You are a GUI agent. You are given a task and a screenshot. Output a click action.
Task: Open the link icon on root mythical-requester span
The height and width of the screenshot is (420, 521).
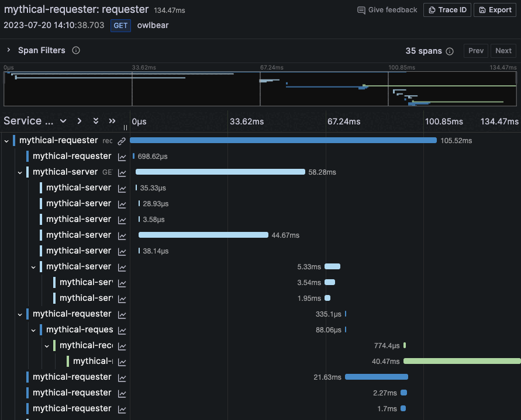tap(122, 141)
